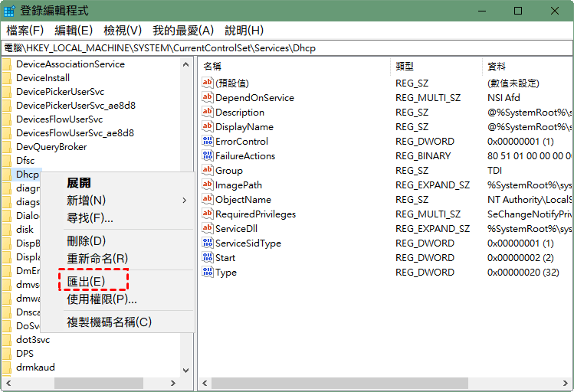The image size is (574, 392).
Task: Expand the 新增(N) submenu arrow
Action: point(184,201)
